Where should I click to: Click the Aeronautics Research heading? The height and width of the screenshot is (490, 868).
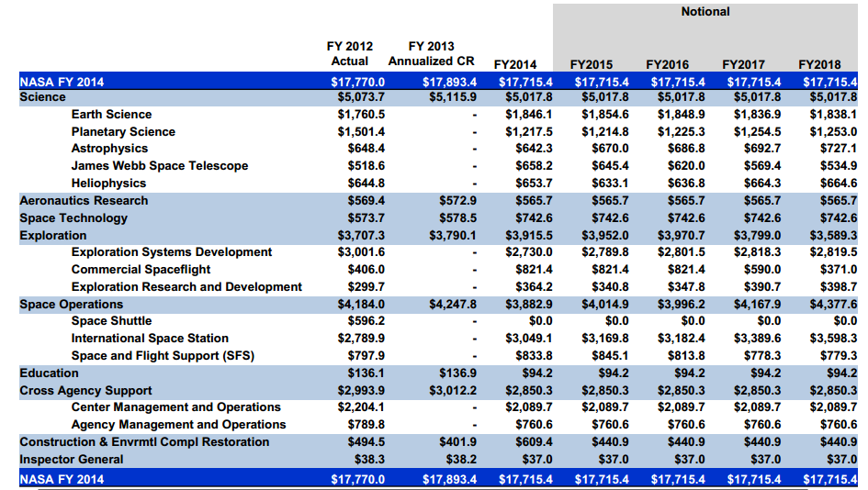click(84, 201)
